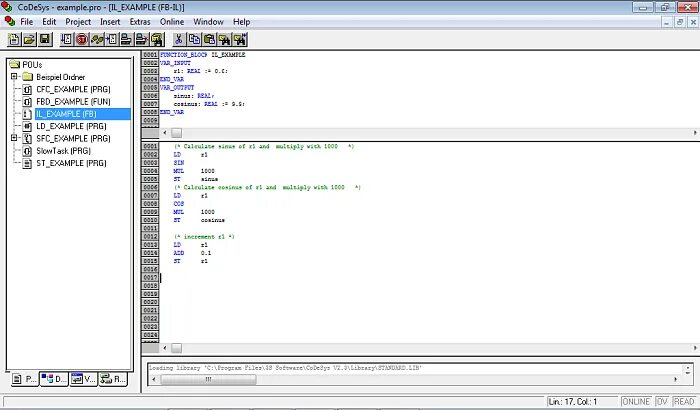Click the Global Search toolbar icon
The height and width of the screenshot is (410, 700).
(x=157, y=40)
